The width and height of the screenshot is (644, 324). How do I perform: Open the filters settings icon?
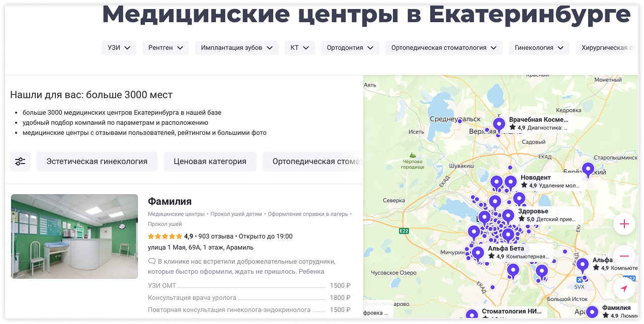click(x=20, y=161)
